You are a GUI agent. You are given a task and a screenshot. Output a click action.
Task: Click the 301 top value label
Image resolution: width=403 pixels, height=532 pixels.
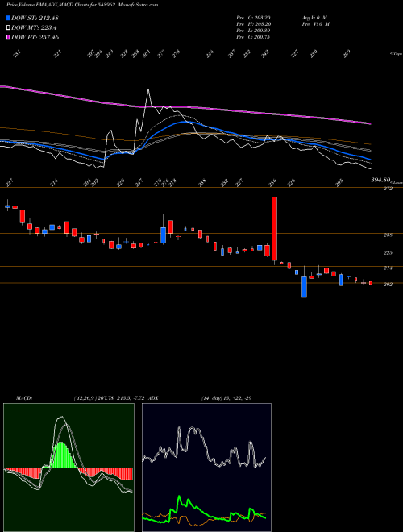click(x=147, y=54)
